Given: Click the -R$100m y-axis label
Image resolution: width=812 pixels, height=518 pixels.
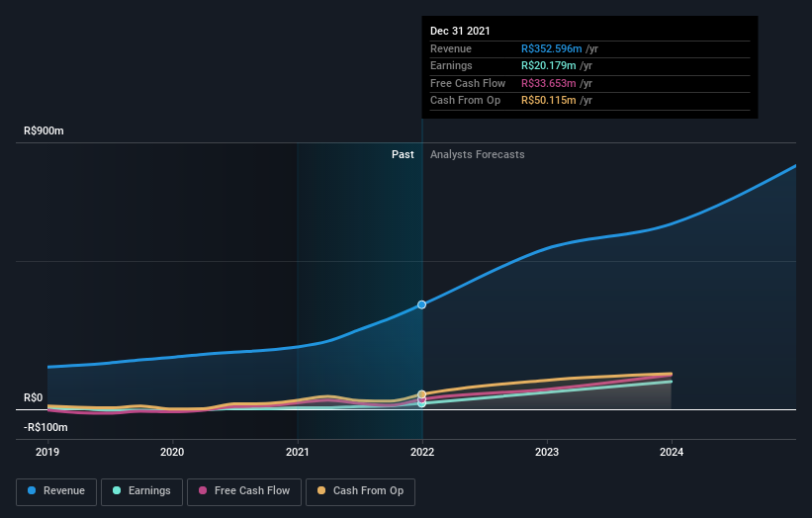Looking at the screenshot, I should [45, 427].
